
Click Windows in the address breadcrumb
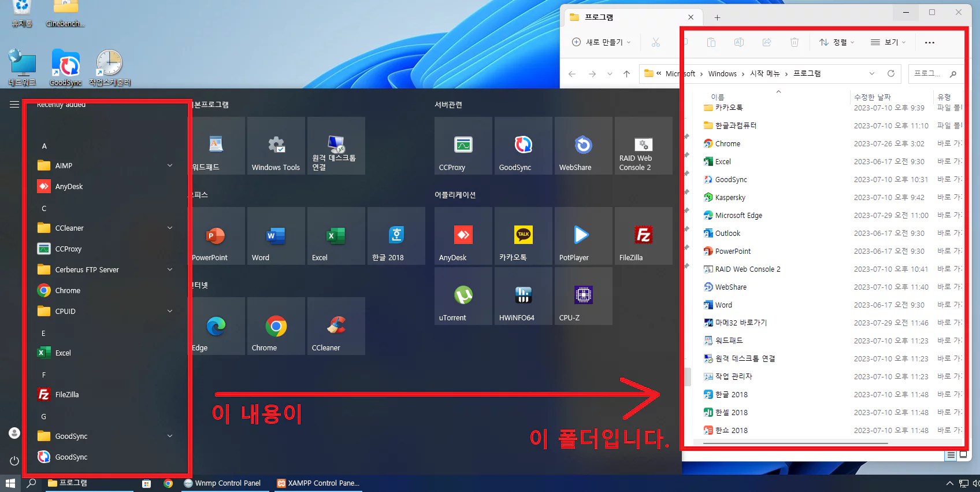(722, 73)
